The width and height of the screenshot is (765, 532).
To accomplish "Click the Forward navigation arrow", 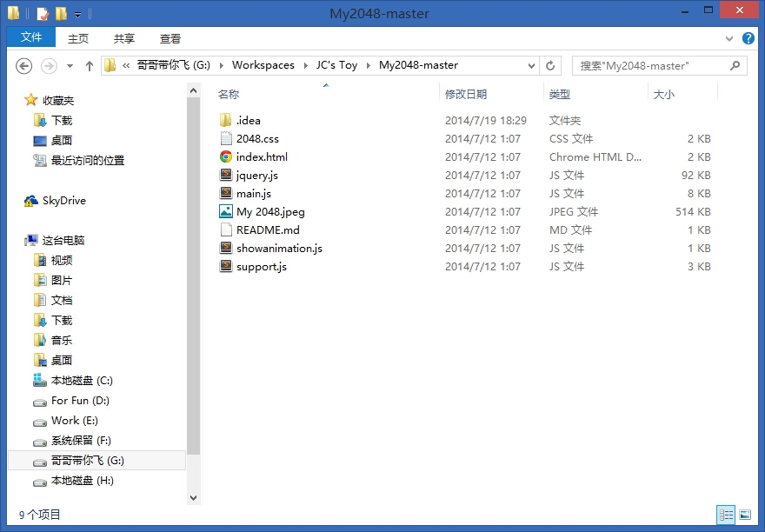I will (x=49, y=66).
